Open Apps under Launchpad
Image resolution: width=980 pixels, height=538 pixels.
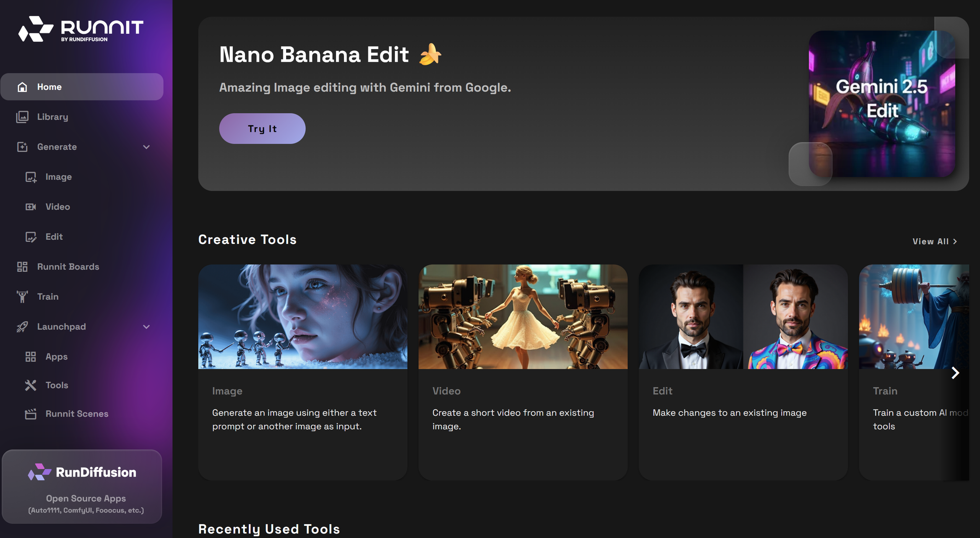pos(56,357)
